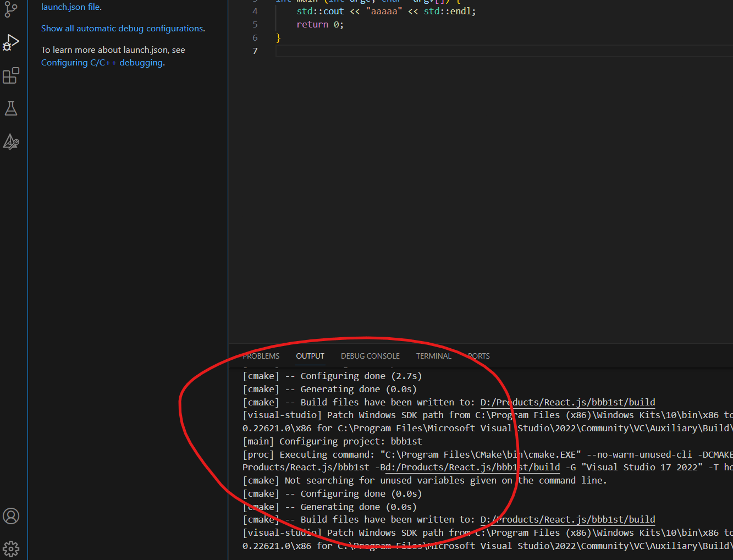Click 'Configuring done (0.0s)' output line
The height and width of the screenshot is (560, 733).
click(x=332, y=493)
